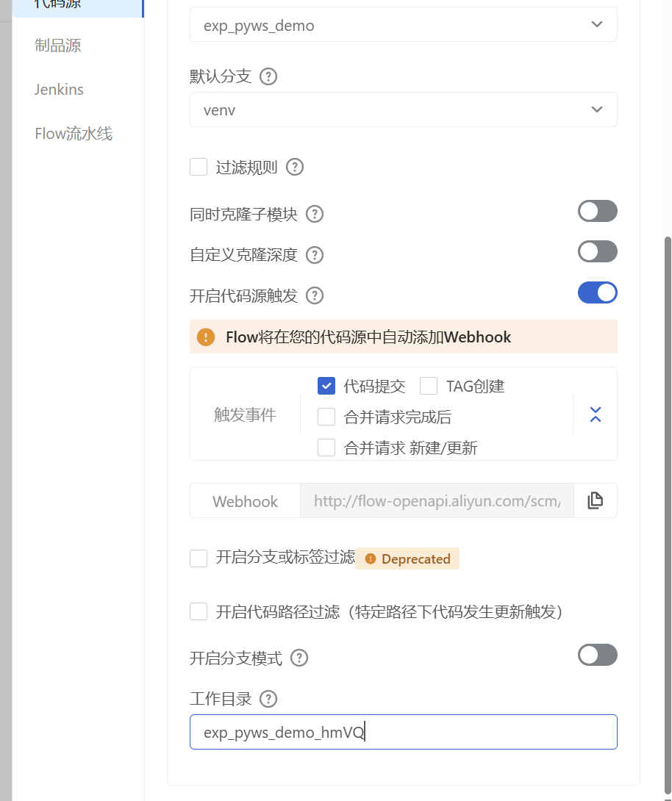The image size is (672, 801).
Task: Click help icon beside 过滤规则
Action: click(295, 167)
